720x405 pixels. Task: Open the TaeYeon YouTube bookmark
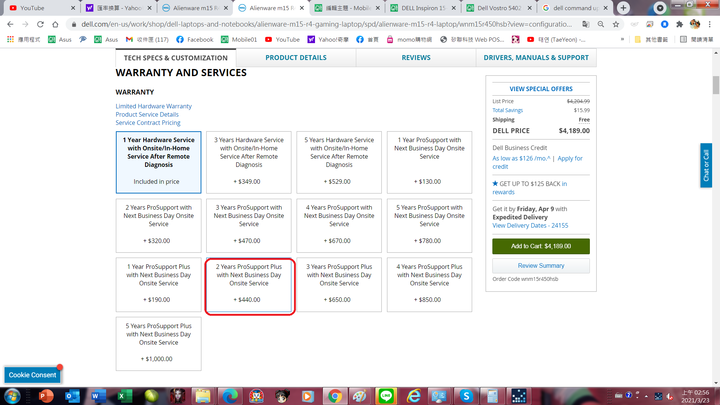tap(556, 39)
